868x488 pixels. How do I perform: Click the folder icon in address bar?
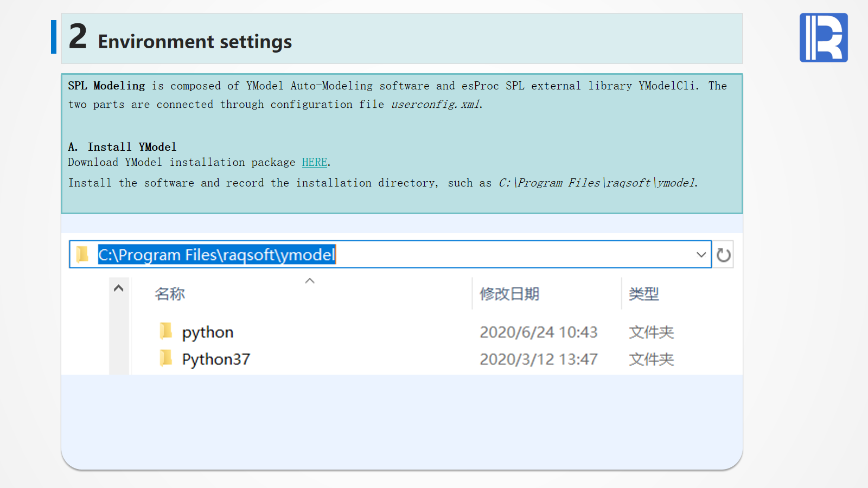(x=82, y=254)
